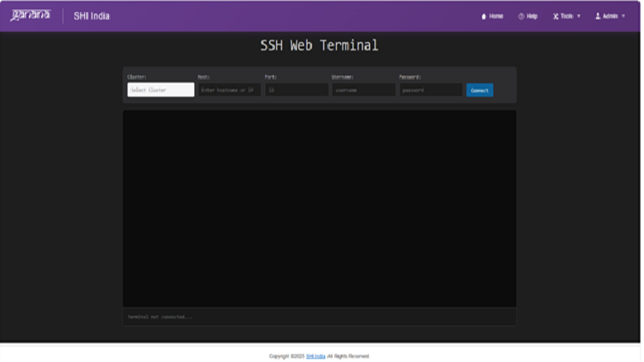This screenshot has height=362, width=644.
Task: Click the home icon beside Home
Action: [484, 16]
